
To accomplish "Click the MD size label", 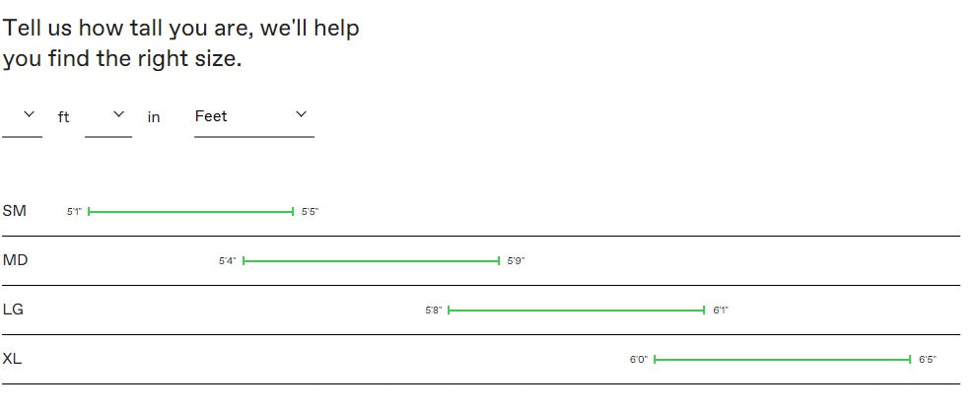I will (15, 260).
